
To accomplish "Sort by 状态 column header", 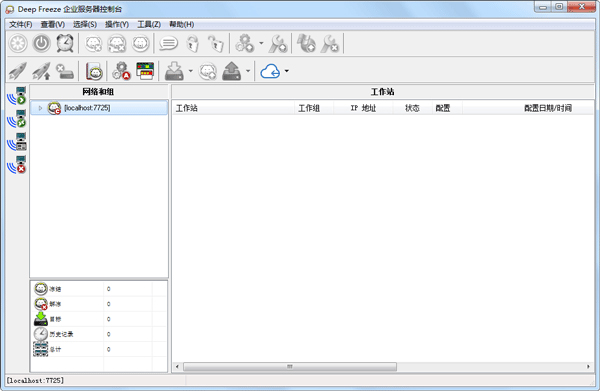I will 412,108.
